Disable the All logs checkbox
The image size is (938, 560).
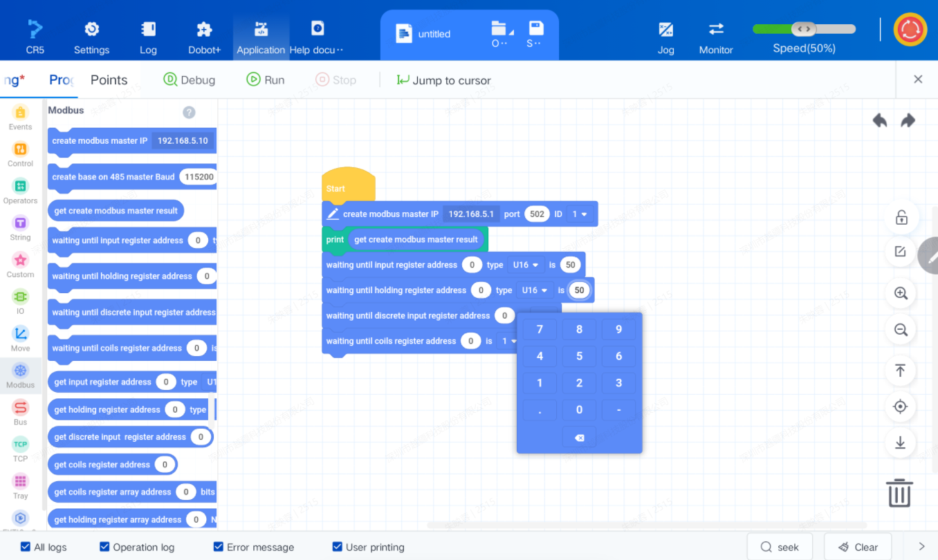point(26,547)
